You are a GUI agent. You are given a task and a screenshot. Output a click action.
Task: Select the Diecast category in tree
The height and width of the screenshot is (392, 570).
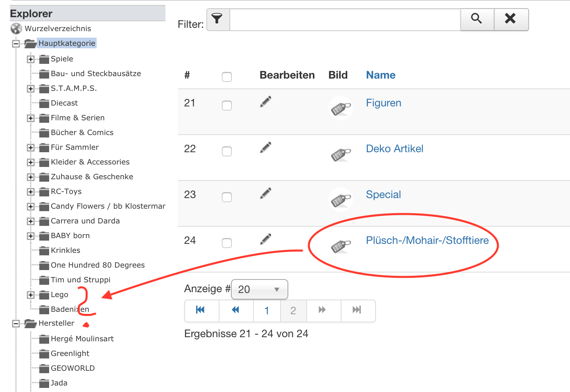(x=64, y=103)
